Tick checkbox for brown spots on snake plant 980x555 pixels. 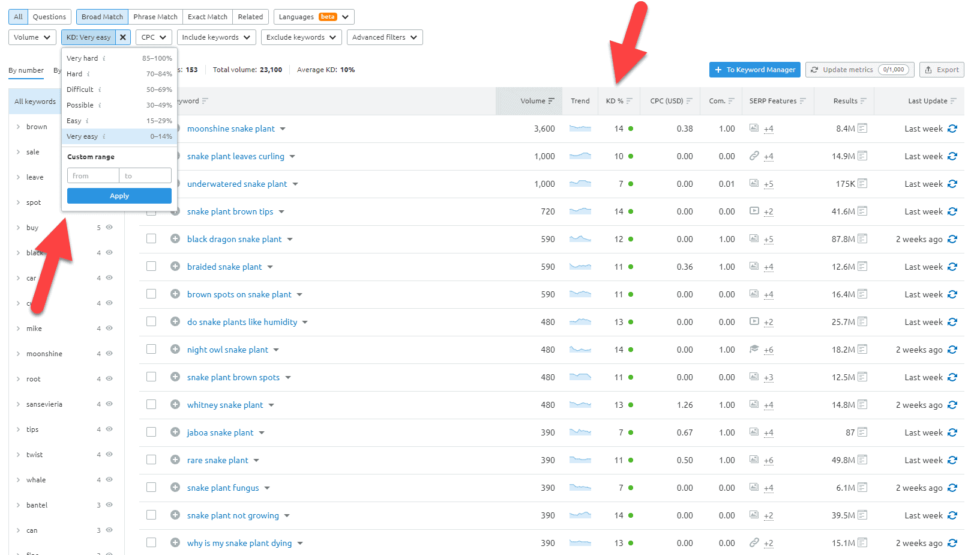pos(151,294)
